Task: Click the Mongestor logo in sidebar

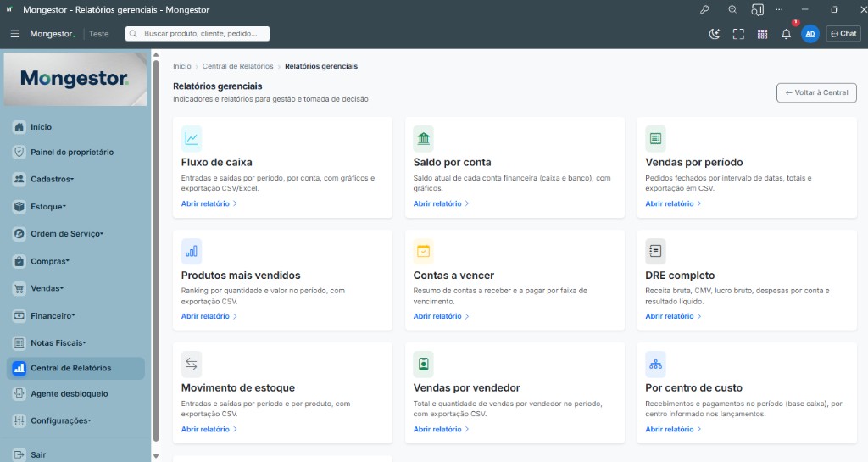Action: click(x=75, y=79)
